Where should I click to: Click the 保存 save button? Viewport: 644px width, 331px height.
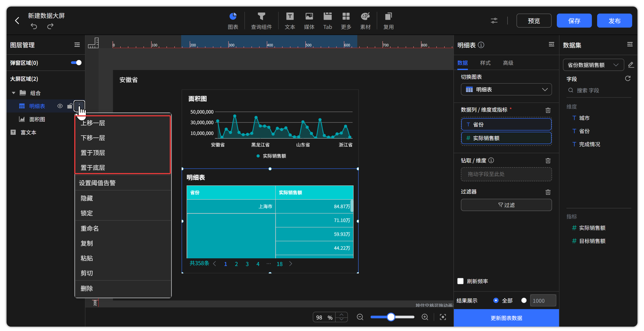(x=574, y=21)
